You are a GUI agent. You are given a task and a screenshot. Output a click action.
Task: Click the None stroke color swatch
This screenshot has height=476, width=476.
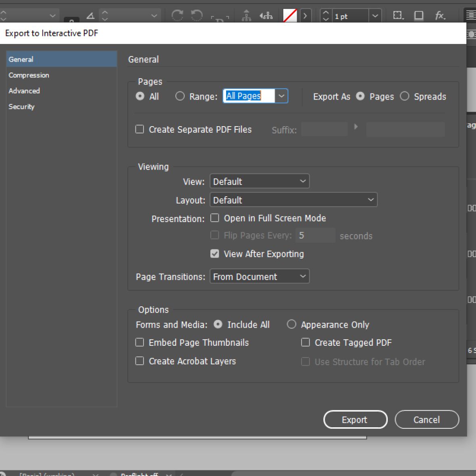coord(290,15)
